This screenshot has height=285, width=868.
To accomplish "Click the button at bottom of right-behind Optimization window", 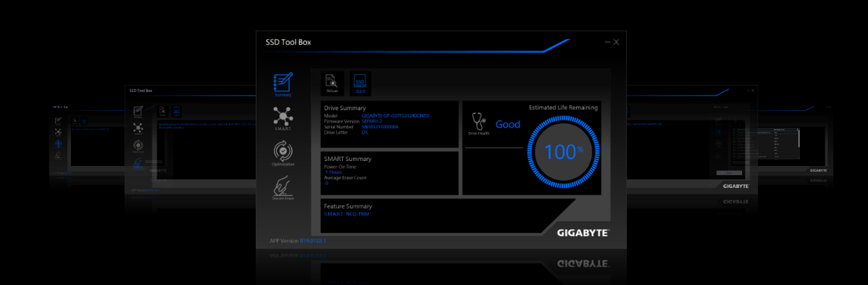I will coord(729,173).
